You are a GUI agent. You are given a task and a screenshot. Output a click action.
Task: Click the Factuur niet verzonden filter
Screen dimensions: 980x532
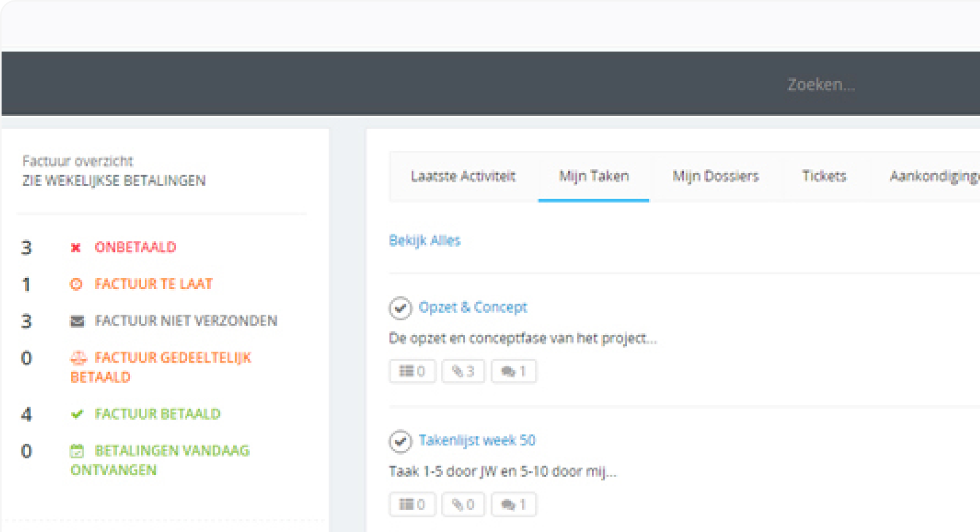[x=186, y=320]
